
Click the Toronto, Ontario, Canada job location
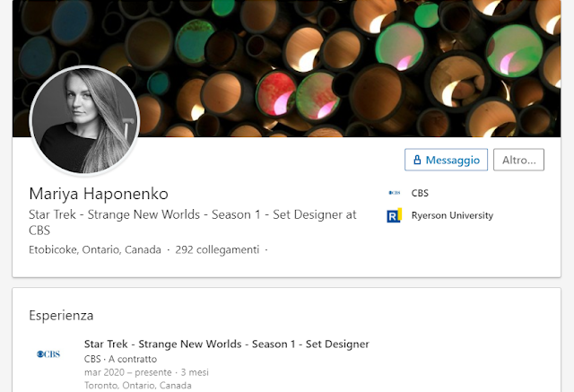pos(137,386)
